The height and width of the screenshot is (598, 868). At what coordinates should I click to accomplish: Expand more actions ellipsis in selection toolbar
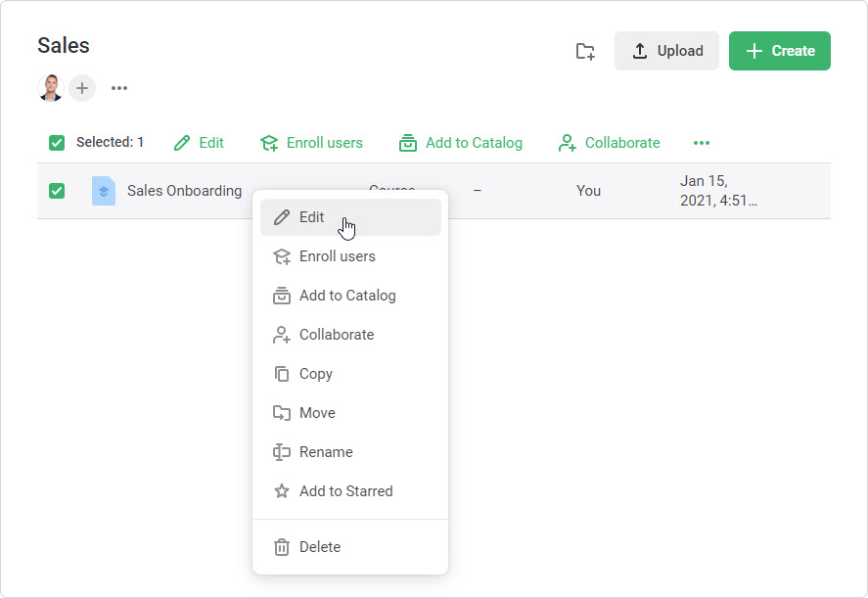[701, 143]
